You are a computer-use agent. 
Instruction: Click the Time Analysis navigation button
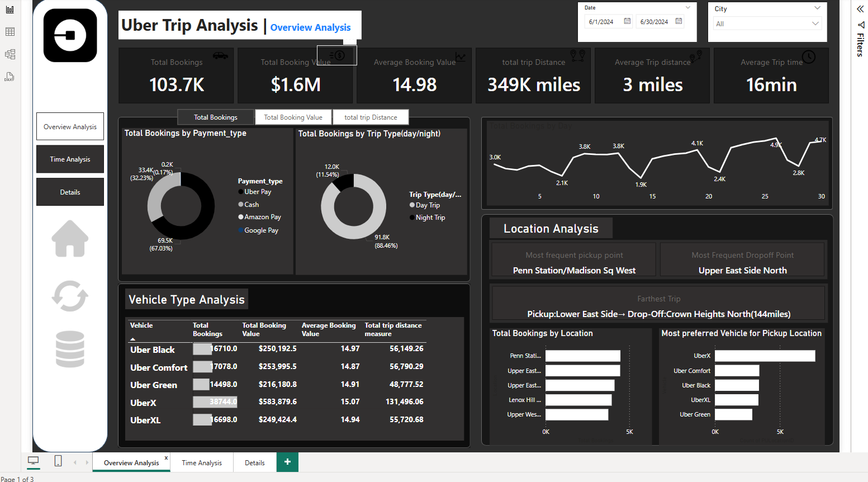pos(70,159)
